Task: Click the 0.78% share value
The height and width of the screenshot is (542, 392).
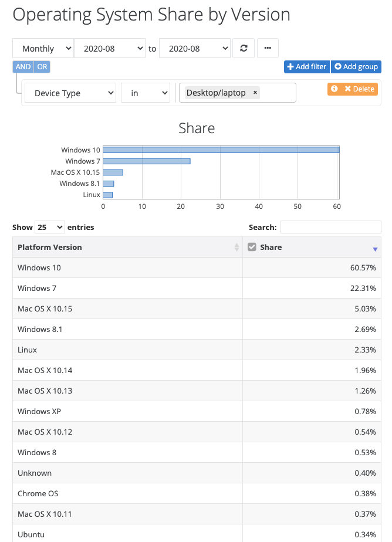Action: [x=365, y=411]
